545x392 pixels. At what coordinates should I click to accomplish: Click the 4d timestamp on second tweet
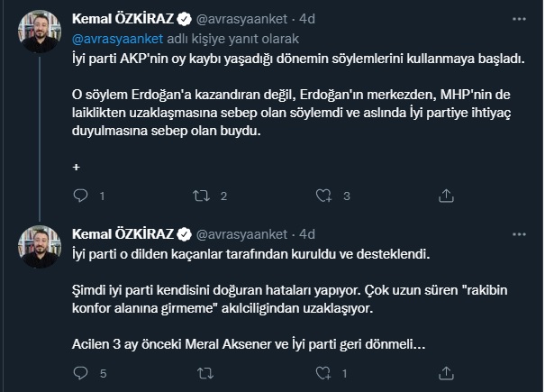[x=307, y=233]
